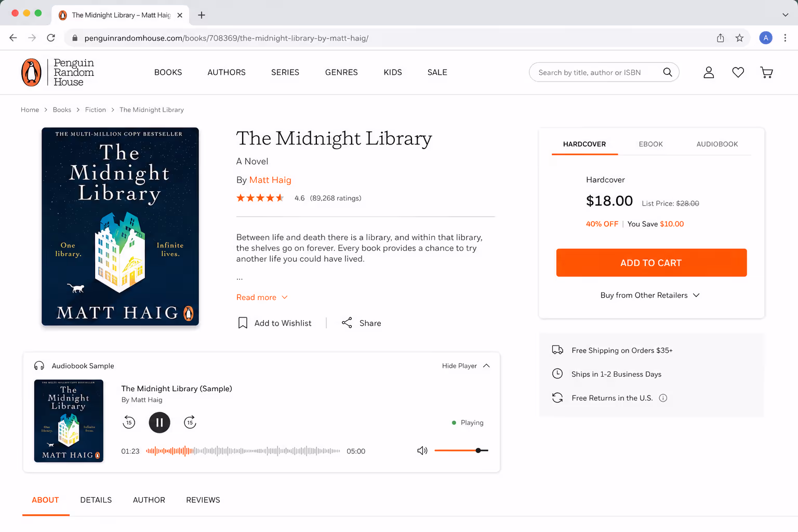Seek within the audio waveform progress bar
The width and height of the screenshot is (798, 532).
pos(243,451)
